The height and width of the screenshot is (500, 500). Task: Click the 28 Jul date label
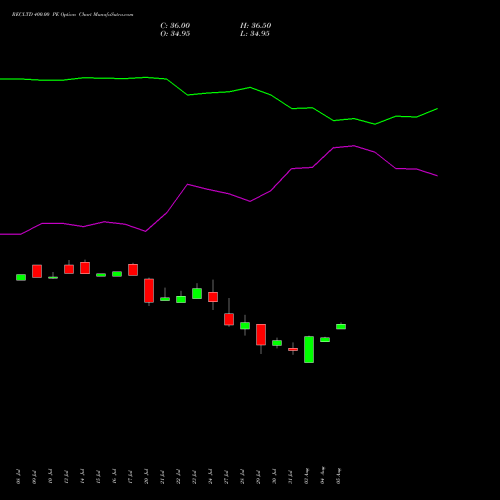(x=242, y=477)
